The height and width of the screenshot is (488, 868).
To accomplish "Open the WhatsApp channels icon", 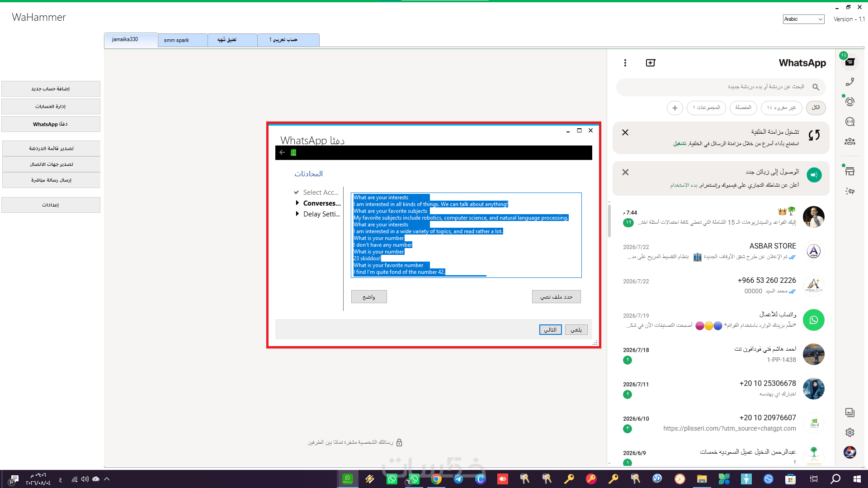I will click(850, 122).
